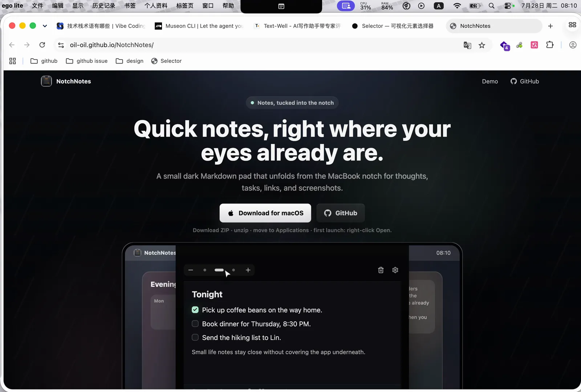
Task: Go back with browser back arrow
Action: click(12, 45)
